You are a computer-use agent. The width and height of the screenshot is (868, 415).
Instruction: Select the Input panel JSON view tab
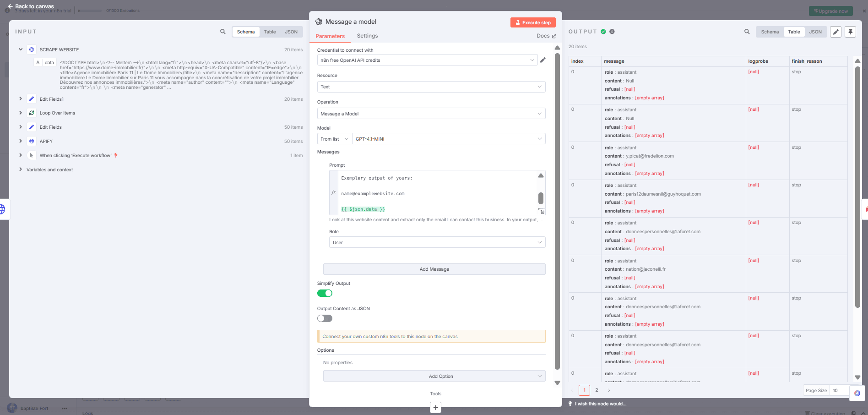291,32
